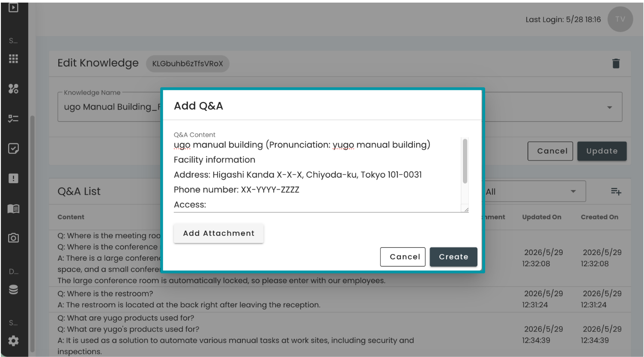644x357 pixels.
Task: Click the Q&A Content scrollbar thumb
Action: (465, 161)
